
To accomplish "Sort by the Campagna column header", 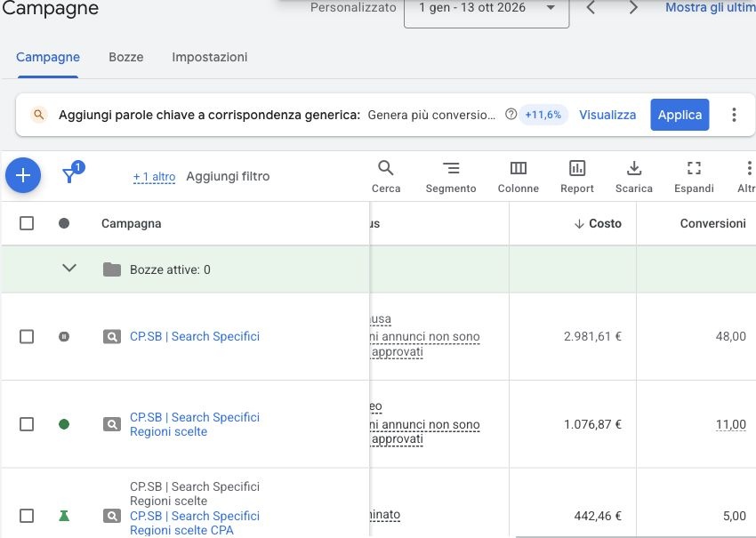I will [x=131, y=223].
